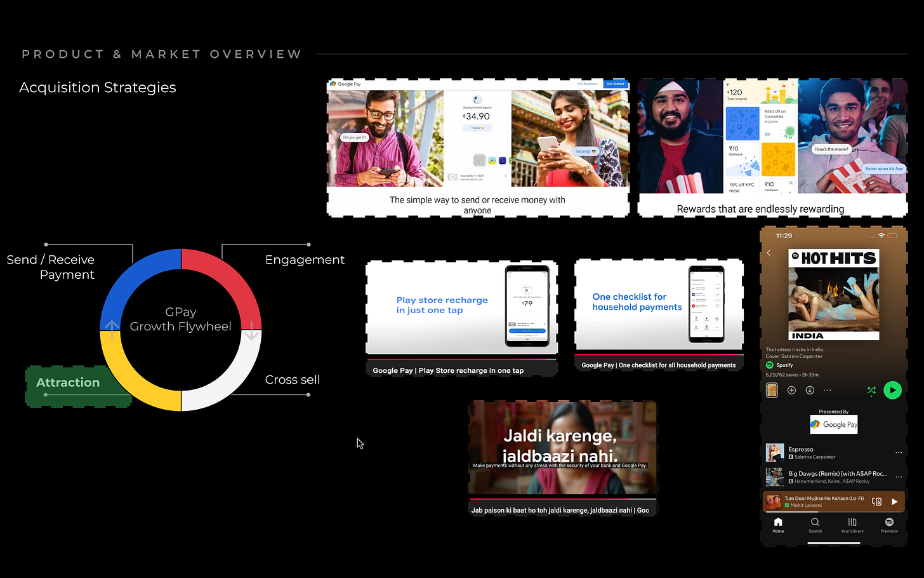Viewport: 924px width, 578px height.
Task: Open the yellow scratch reward card
Action: pos(778,159)
